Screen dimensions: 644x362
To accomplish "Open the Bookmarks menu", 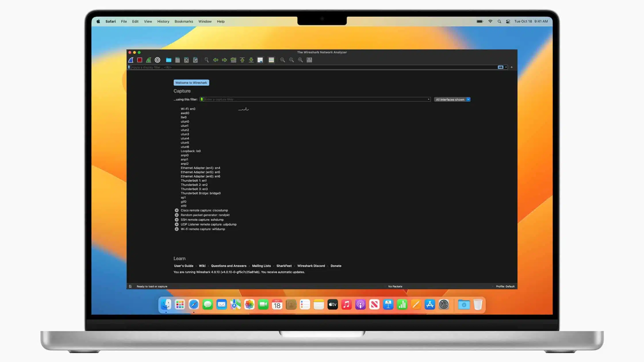I will tap(184, 22).
